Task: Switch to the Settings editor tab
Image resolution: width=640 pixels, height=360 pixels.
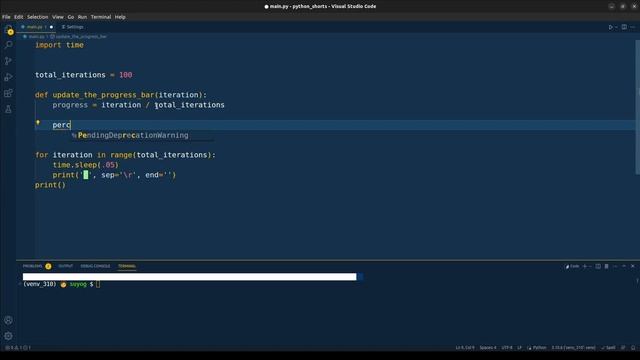Action: (x=73, y=27)
